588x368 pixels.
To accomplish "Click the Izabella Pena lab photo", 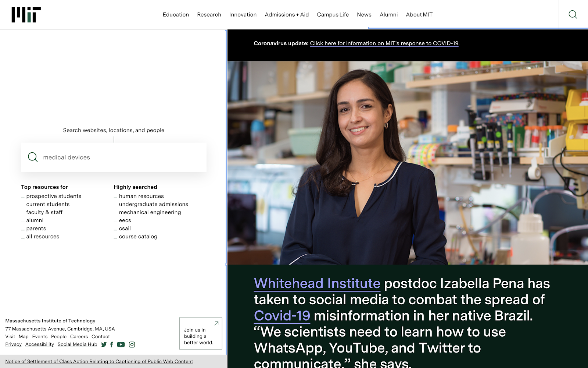I will click(x=408, y=163).
